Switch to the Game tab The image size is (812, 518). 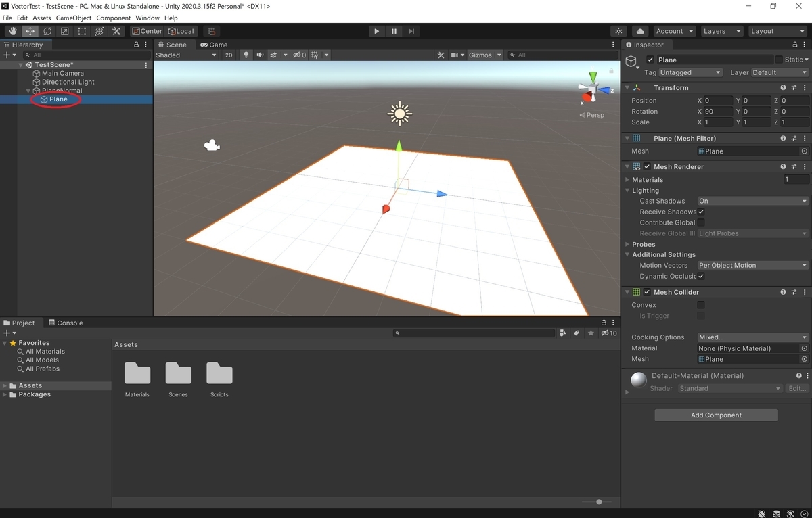pyautogui.click(x=213, y=45)
